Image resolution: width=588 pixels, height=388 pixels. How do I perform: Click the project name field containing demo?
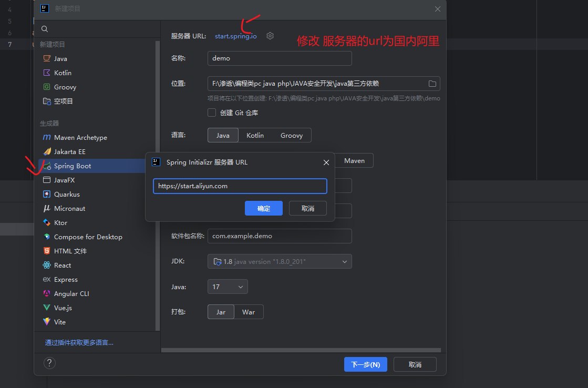point(280,58)
